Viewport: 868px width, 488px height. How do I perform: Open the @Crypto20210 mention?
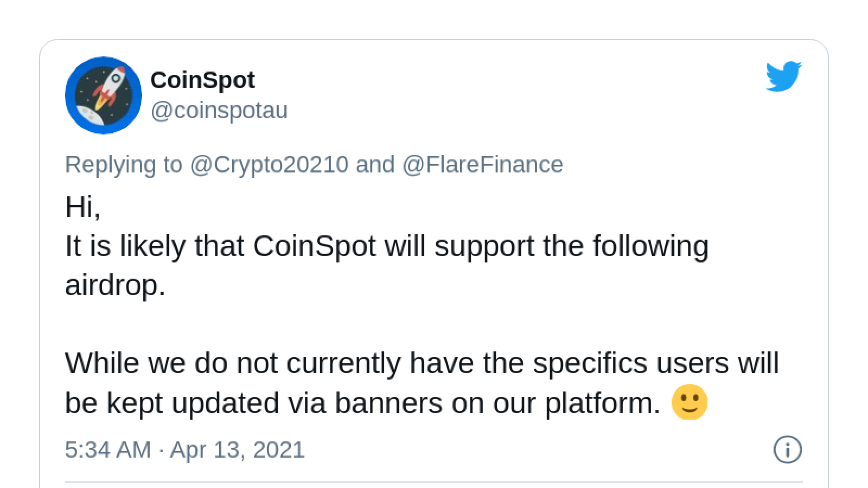click(269, 164)
